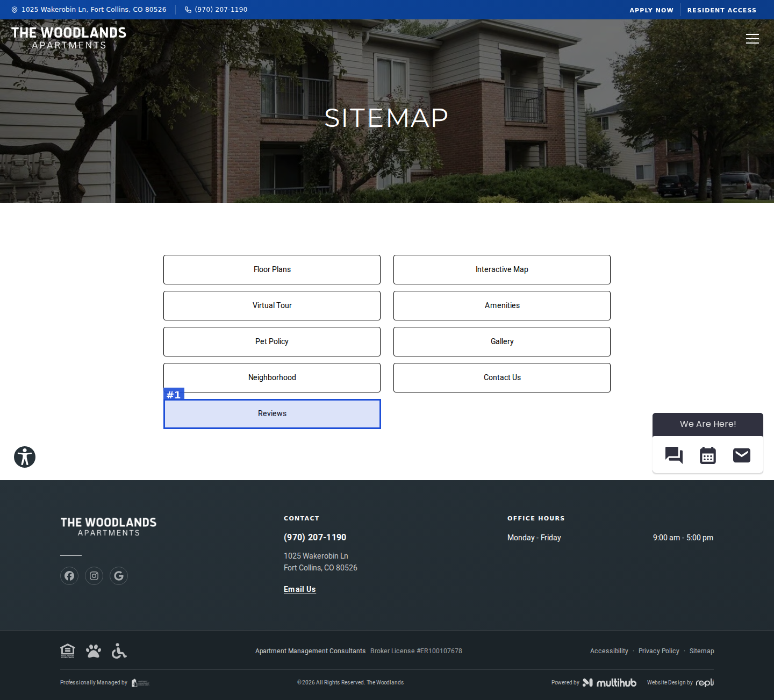
Task: Click the pet friendly paw icon
Action: [94, 651]
